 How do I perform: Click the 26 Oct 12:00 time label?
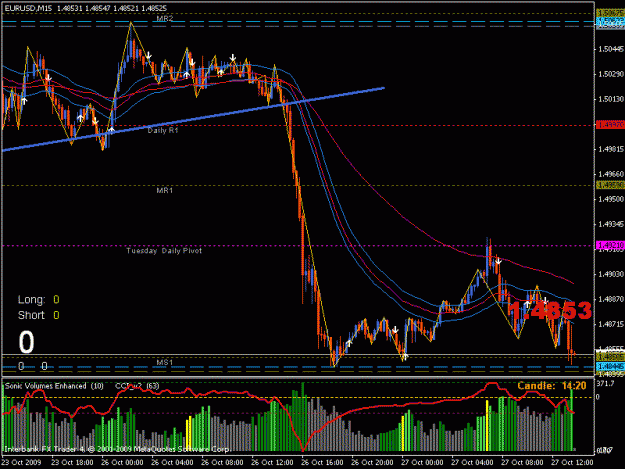point(272,462)
